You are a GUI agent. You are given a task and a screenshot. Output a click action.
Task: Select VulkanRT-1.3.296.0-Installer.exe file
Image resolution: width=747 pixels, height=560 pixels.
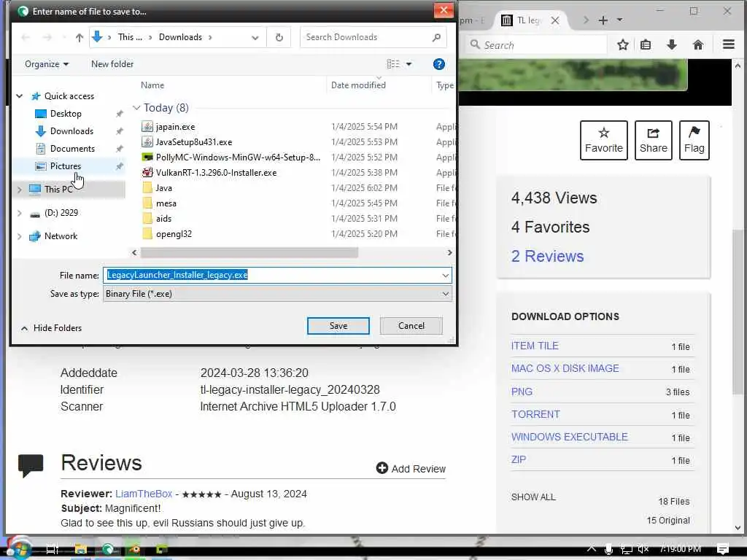pyautogui.click(x=216, y=172)
